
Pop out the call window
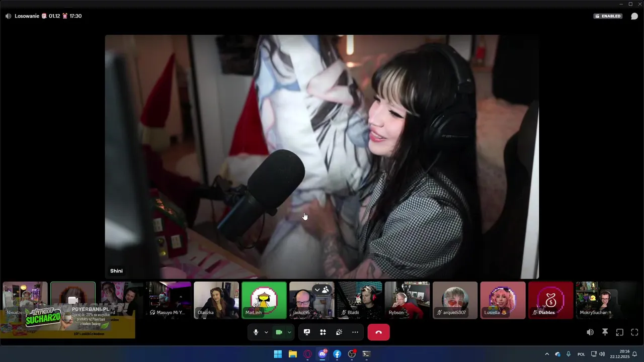click(620, 332)
